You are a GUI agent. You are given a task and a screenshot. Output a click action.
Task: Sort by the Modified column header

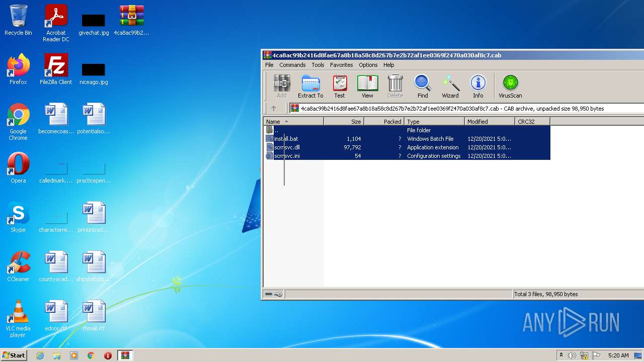(490, 122)
